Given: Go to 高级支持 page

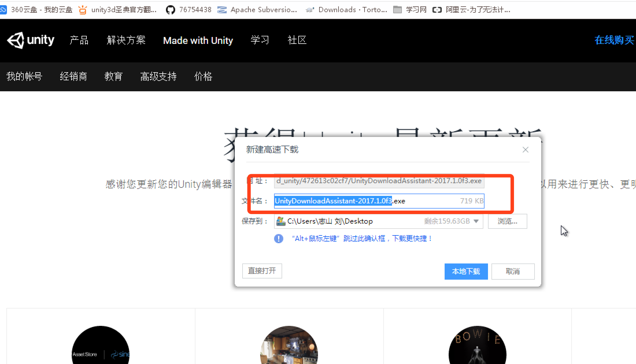Looking at the screenshot, I should [158, 77].
